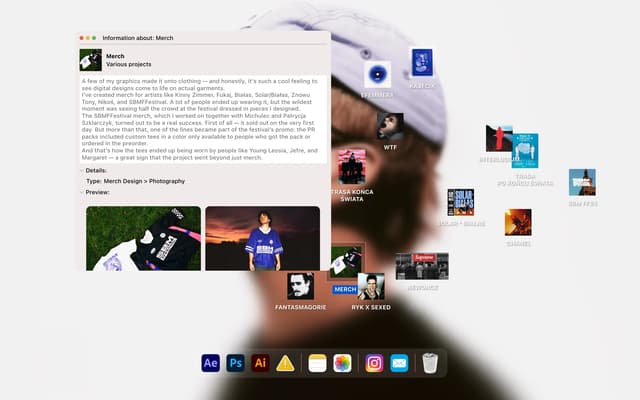This screenshot has height=400, width=640.
Task: Open the Supreme store photo desktop icon
Action: click(422, 266)
